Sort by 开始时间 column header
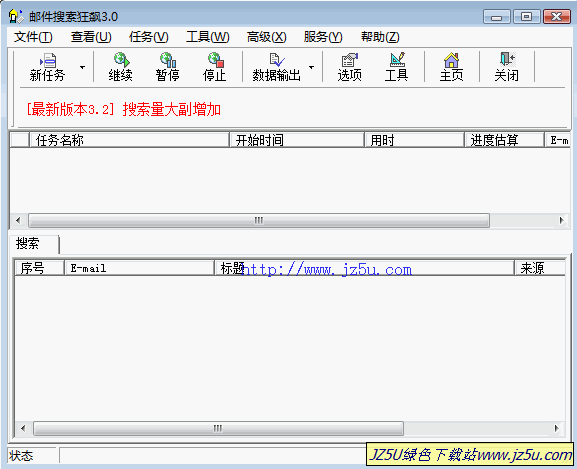Screen dimensions: 577x469 tap(297, 140)
